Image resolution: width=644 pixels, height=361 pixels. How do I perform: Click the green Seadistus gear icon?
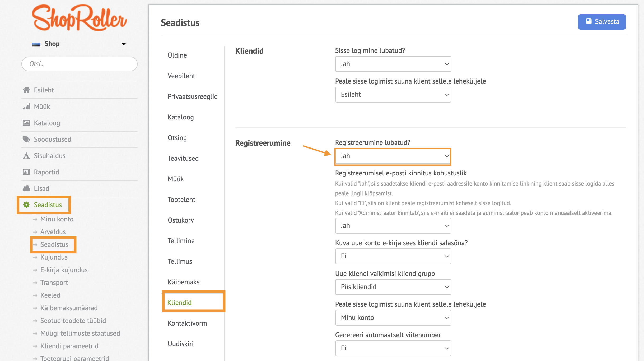(26, 205)
